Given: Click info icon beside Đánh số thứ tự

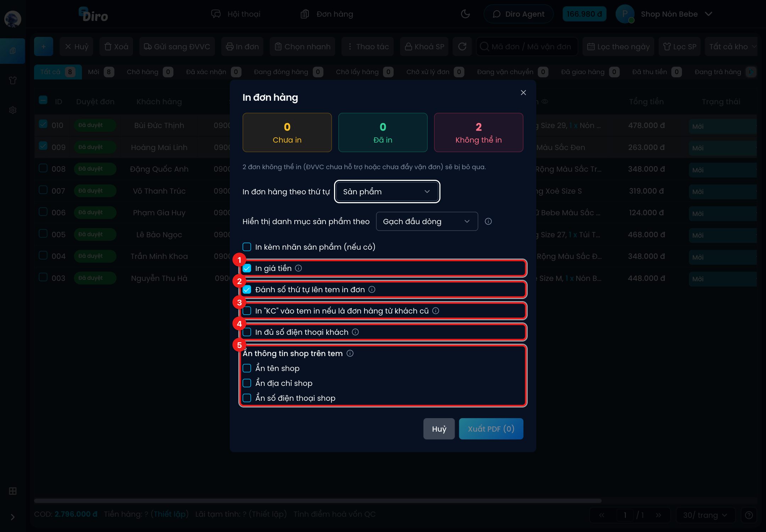Looking at the screenshot, I should (x=372, y=289).
